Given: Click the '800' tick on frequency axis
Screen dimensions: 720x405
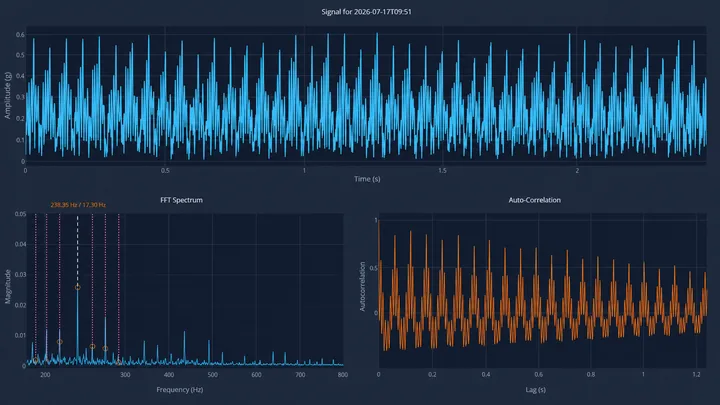Looking at the screenshot, I should coord(343,375).
